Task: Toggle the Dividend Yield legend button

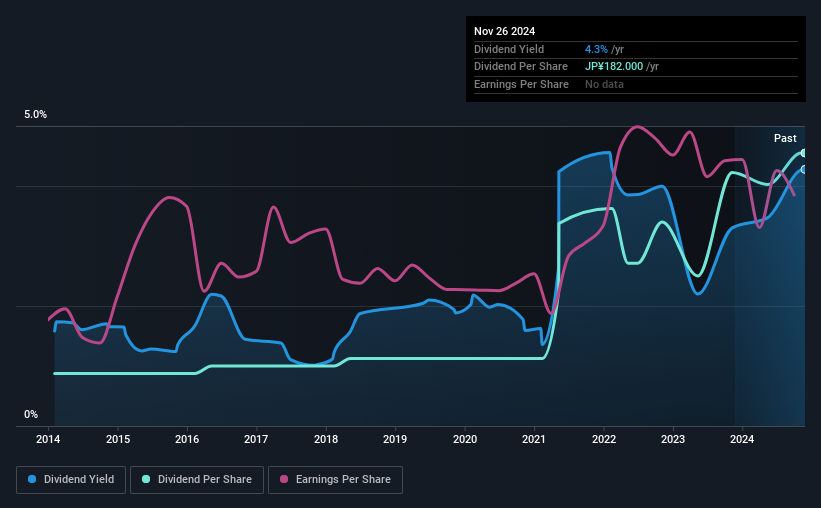Action: pyautogui.click(x=71, y=480)
